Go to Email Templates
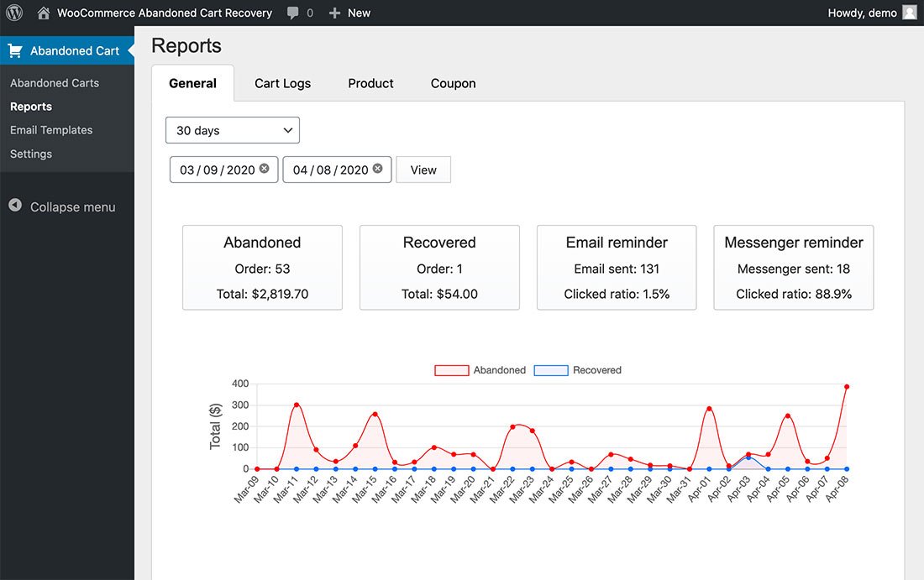Screen dimensions: 924x580 click(x=51, y=130)
